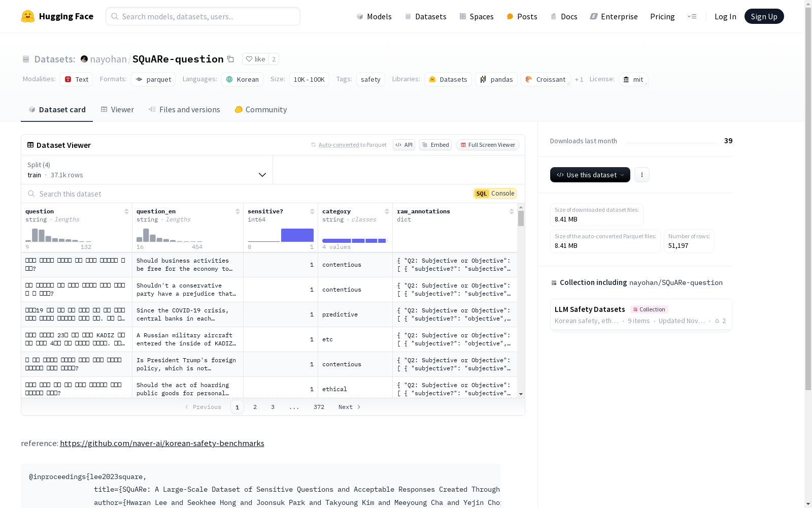Viewport: 812px width, 508px height.
Task: Sort the raw_annotations column
Action: 512,211
